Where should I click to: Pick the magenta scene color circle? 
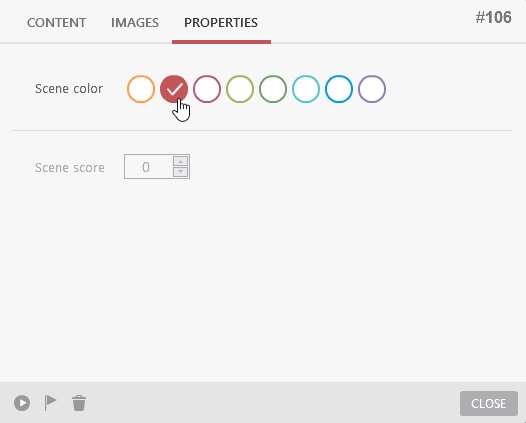pos(207,89)
